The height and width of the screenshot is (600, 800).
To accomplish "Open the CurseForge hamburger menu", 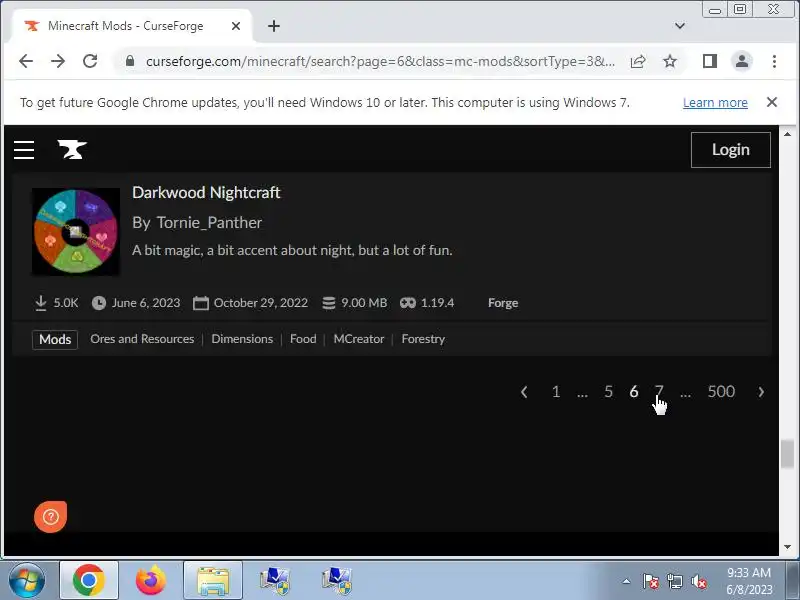I will pyautogui.click(x=24, y=150).
